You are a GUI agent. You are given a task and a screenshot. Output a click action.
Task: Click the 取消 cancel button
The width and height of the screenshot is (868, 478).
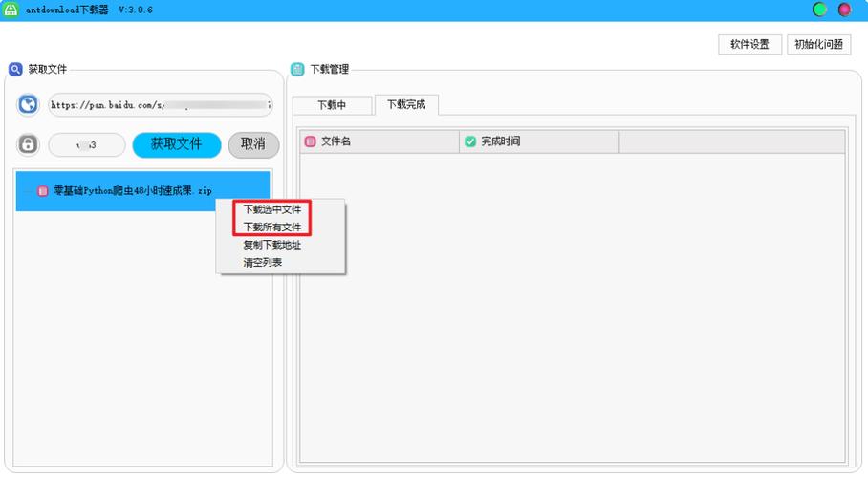tap(253, 144)
